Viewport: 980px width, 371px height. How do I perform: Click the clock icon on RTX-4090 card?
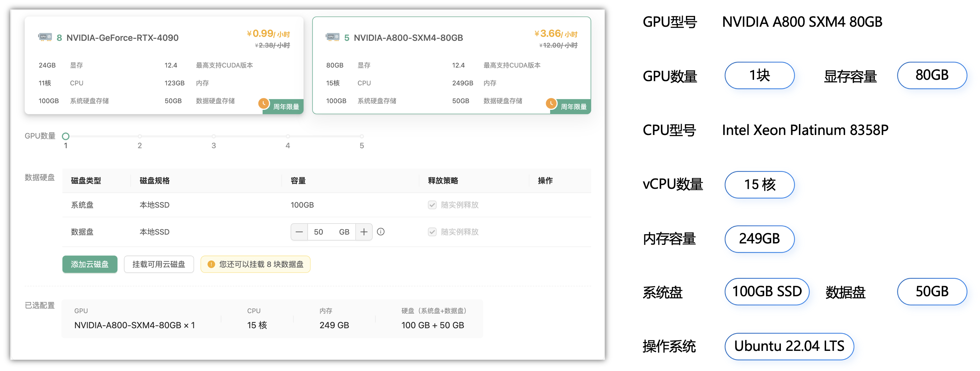pos(264,103)
